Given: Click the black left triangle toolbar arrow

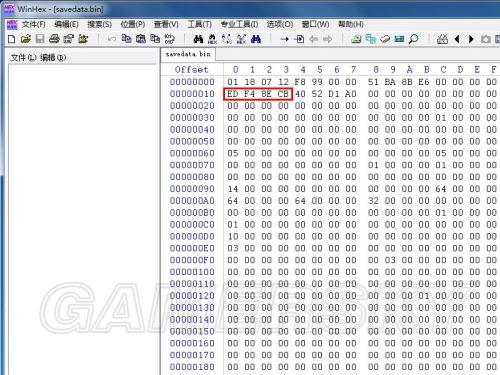Looking at the screenshot, I should point(457,39).
